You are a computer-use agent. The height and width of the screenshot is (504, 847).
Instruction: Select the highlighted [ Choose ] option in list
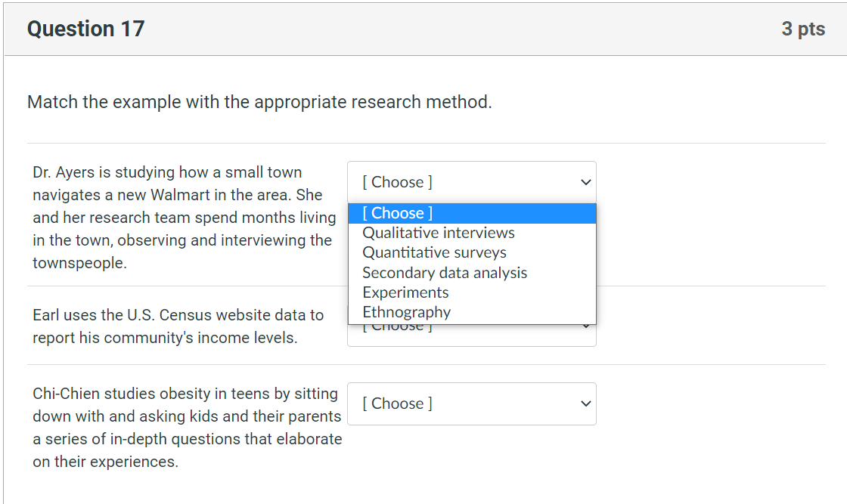click(472, 213)
